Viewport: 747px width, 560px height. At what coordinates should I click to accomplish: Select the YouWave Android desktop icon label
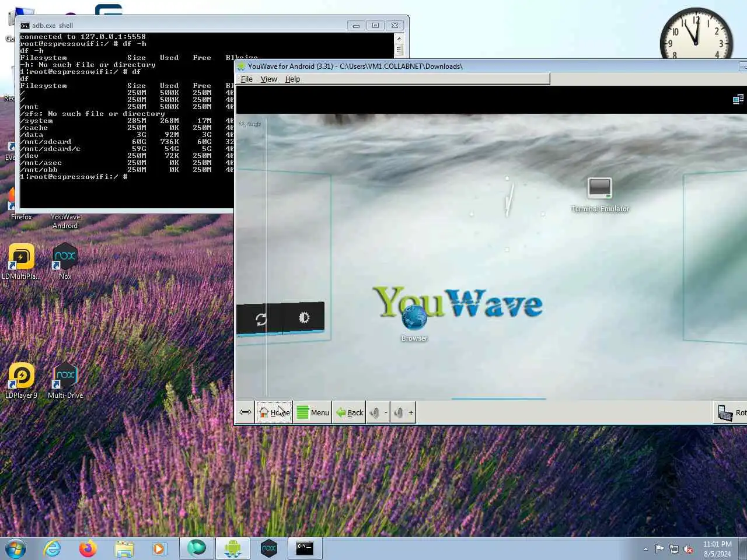click(65, 221)
